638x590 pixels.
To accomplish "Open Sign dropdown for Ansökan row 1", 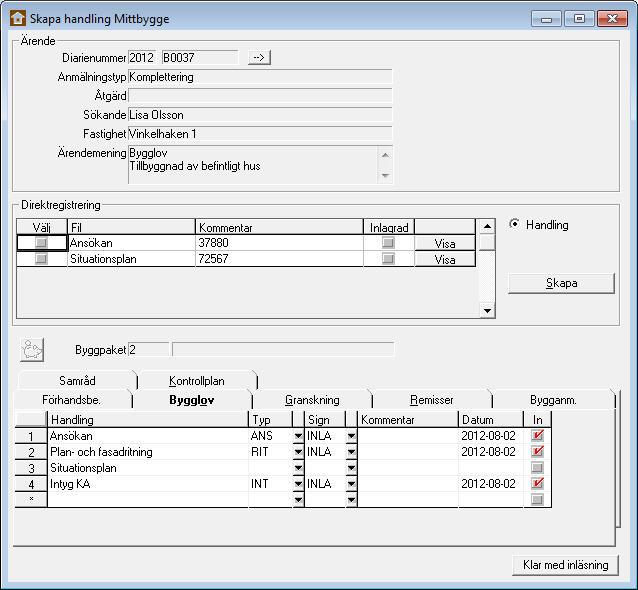I will pos(351,436).
